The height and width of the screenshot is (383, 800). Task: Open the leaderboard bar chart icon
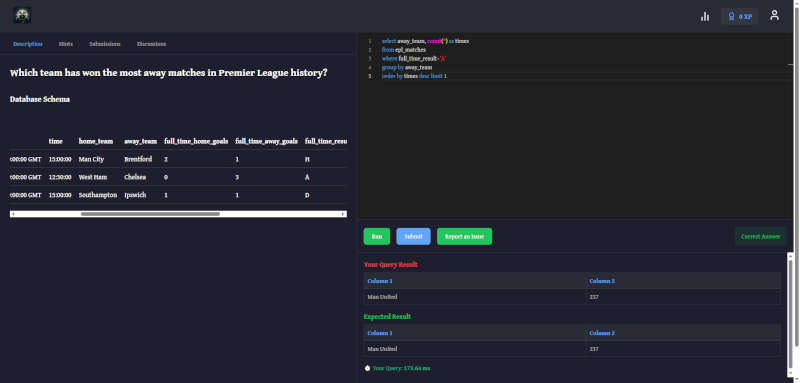pos(705,16)
